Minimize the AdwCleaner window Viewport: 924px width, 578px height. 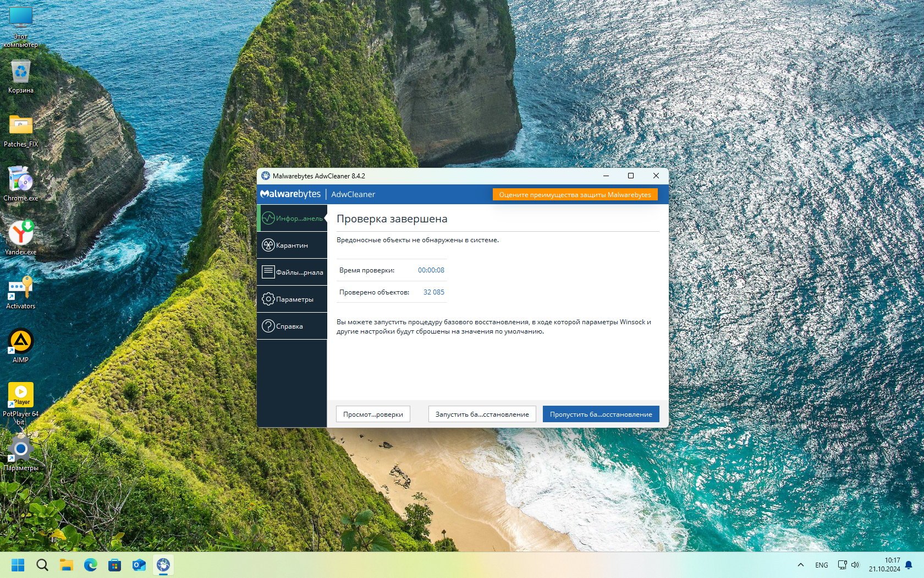(x=606, y=176)
